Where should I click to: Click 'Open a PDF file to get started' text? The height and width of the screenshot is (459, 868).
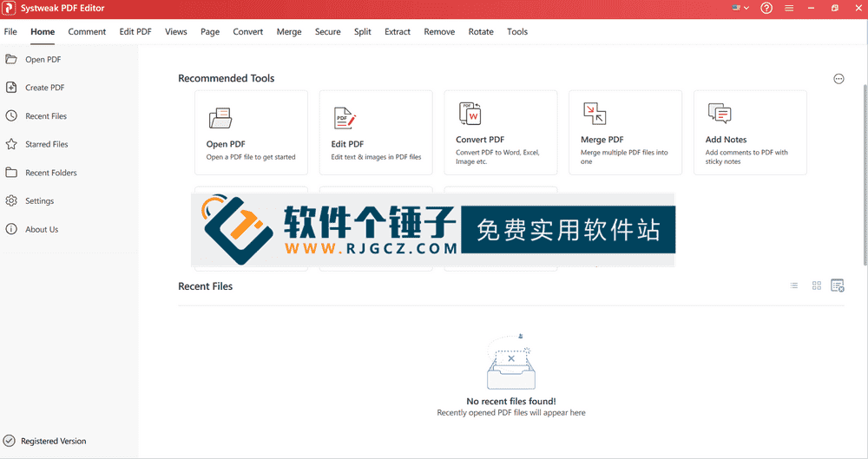click(251, 157)
